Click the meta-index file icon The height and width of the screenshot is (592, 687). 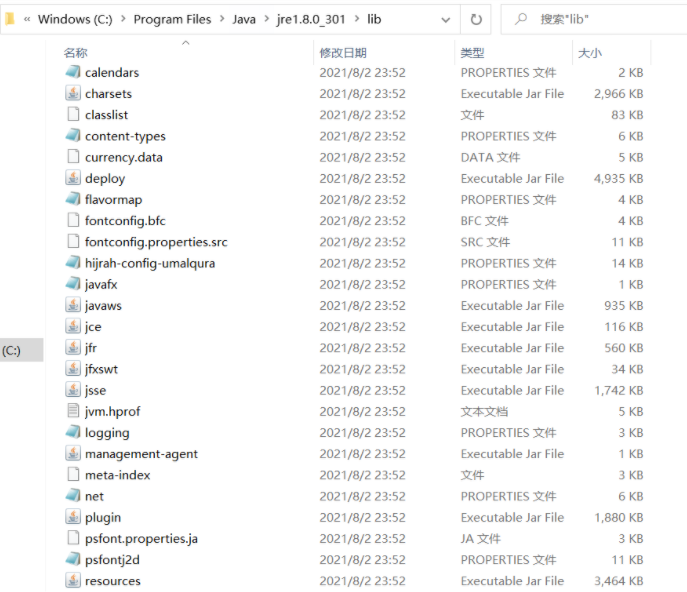[73, 474]
